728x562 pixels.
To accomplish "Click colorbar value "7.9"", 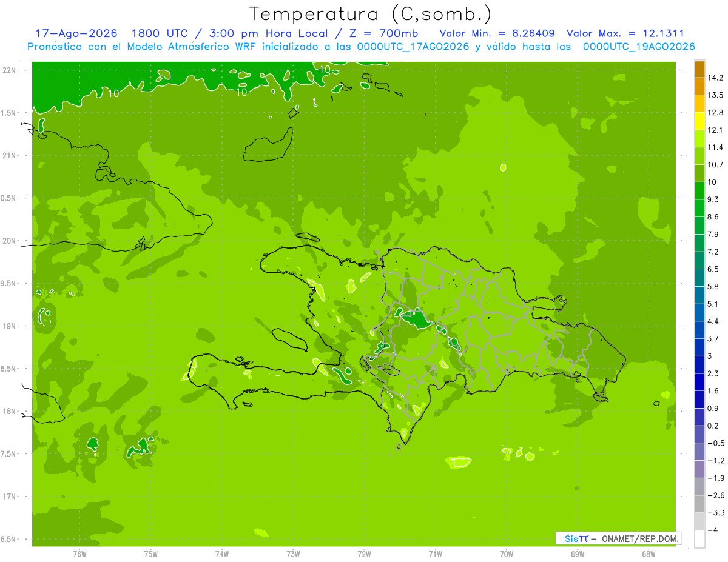I will pos(713,234).
